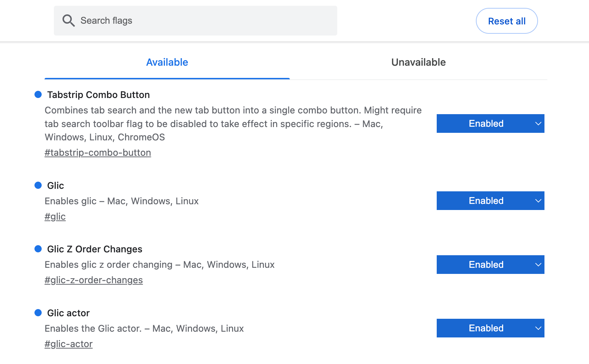Click the blue dot beside Tabstrip Combo Button
589x364 pixels.
click(38, 94)
